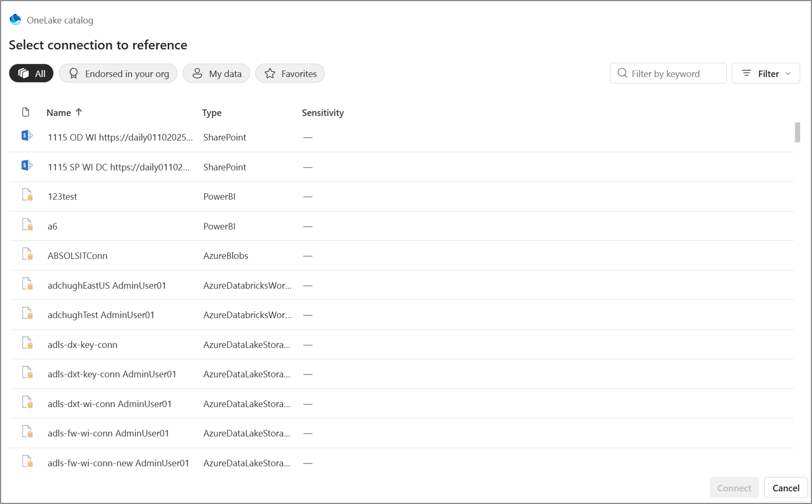Image resolution: width=812 pixels, height=504 pixels.
Task: Click the file icon beside adls-dxt-key-conn AdminUser01
Action: [28, 373]
